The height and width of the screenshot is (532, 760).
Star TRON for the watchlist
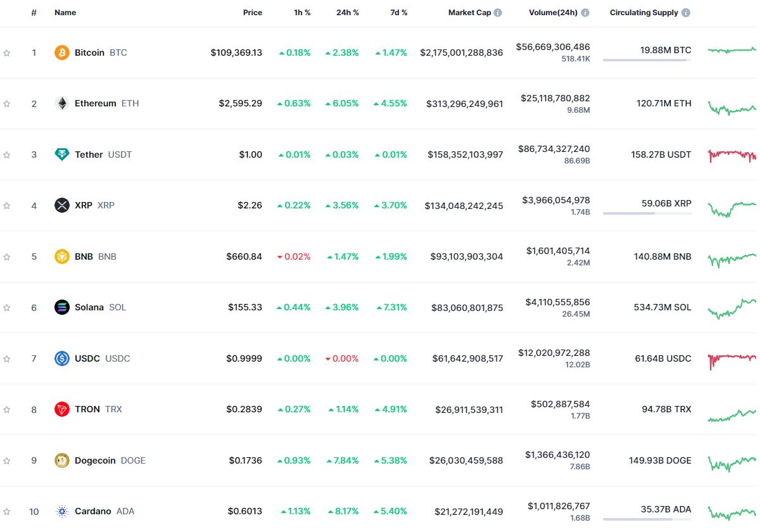coord(6,409)
